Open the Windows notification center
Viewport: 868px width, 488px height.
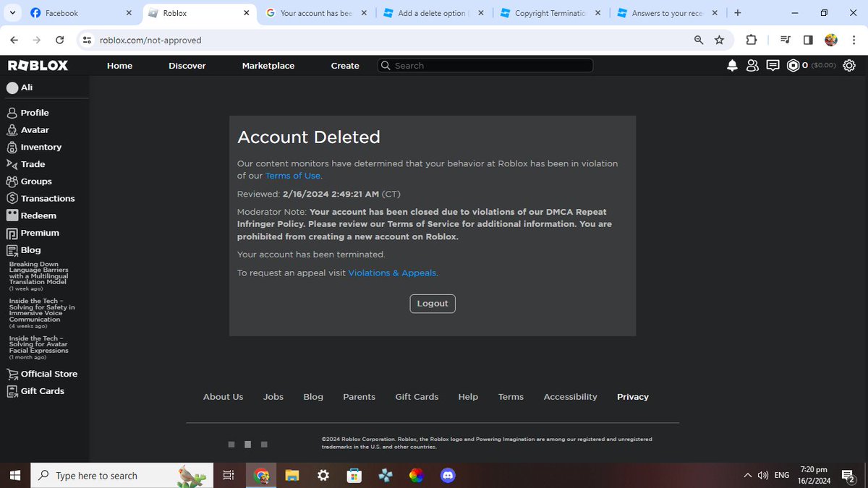coord(848,476)
